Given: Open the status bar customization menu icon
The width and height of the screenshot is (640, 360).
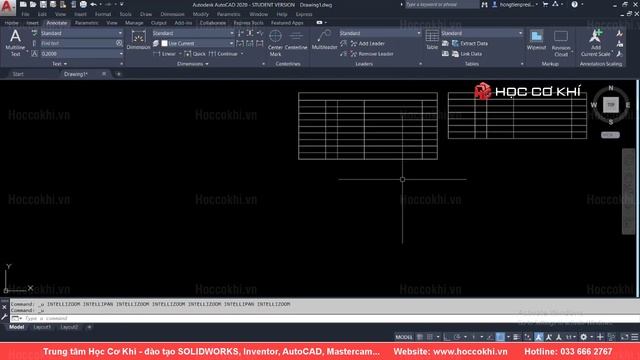Looking at the screenshot, I should click(x=634, y=337).
